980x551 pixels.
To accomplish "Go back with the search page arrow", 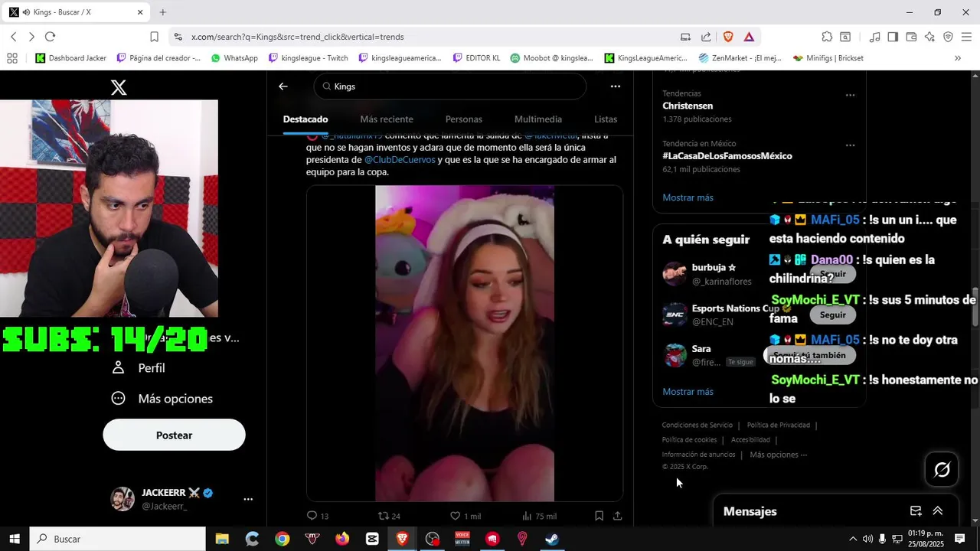I will pyautogui.click(x=283, y=86).
